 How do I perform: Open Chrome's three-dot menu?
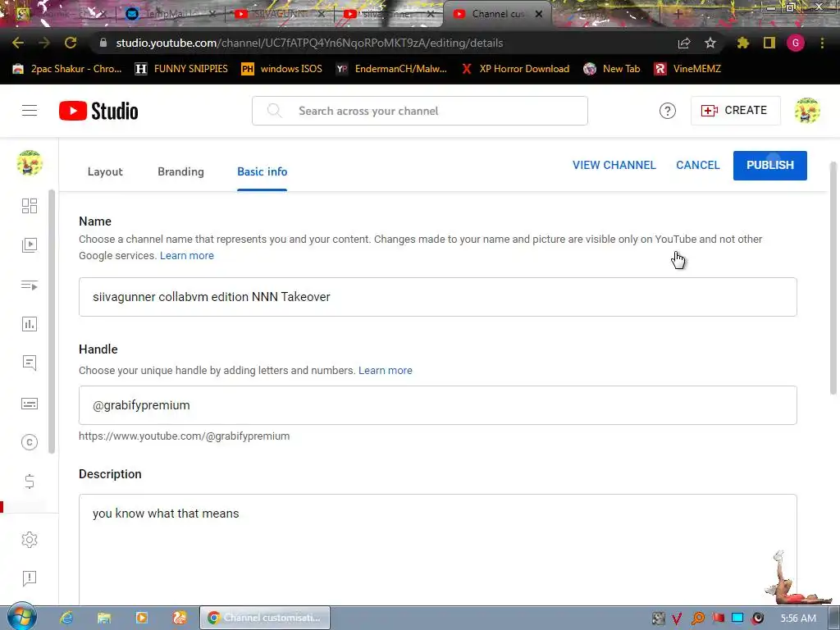pyautogui.click(x=822, y=43)
